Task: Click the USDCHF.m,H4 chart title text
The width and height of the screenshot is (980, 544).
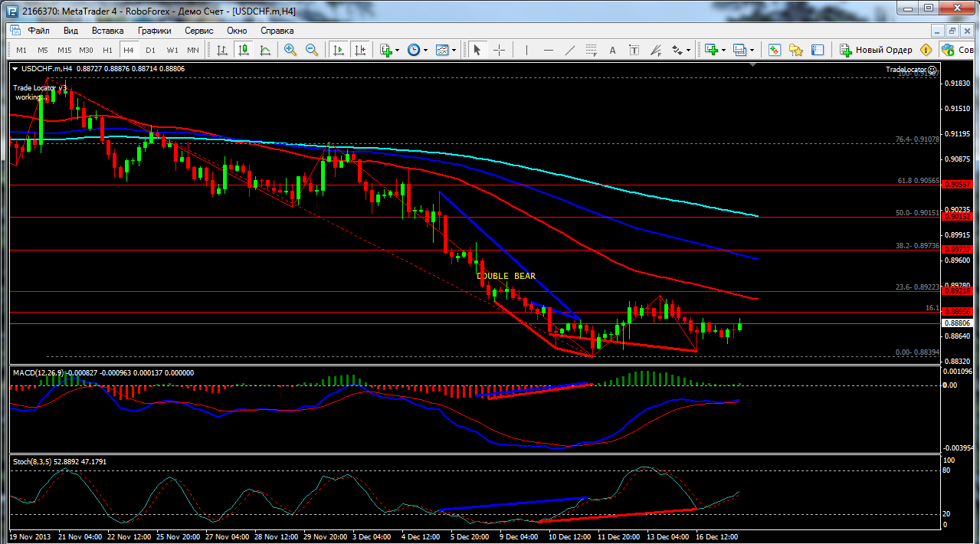Action: pos(47,68)
